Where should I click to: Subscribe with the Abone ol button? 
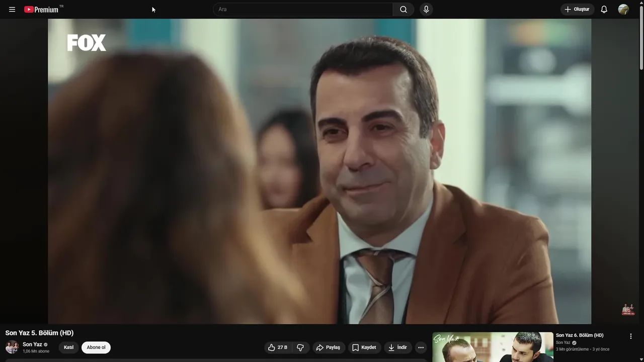96,347
